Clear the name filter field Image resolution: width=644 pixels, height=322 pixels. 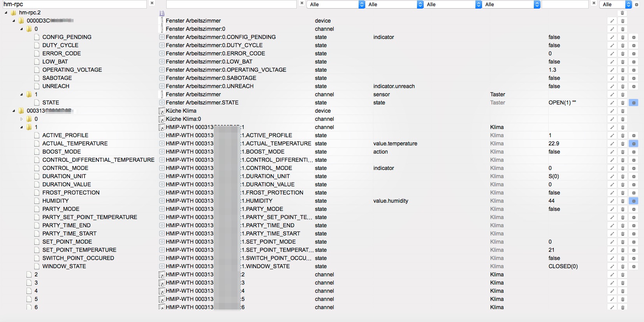click(302, 3)
